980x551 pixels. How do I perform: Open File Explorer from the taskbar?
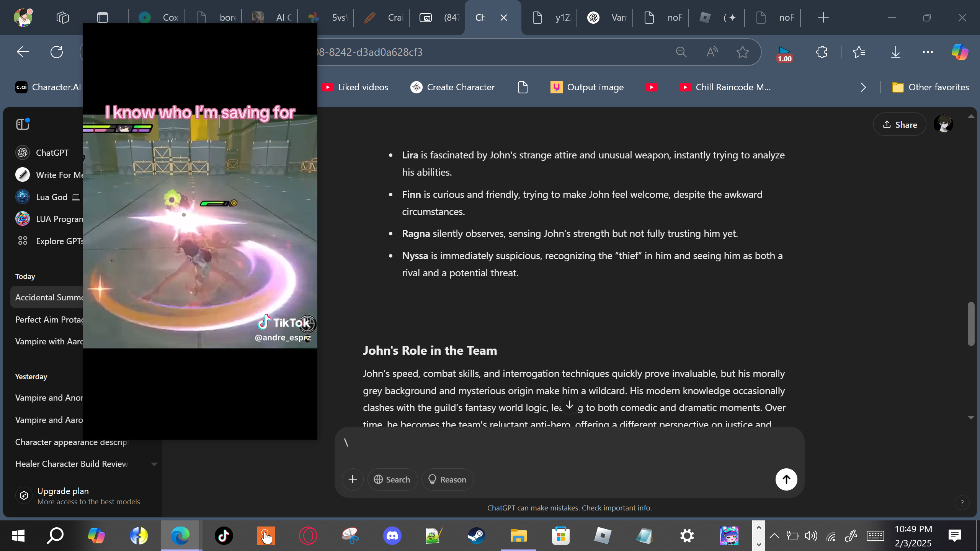point(518,536)
